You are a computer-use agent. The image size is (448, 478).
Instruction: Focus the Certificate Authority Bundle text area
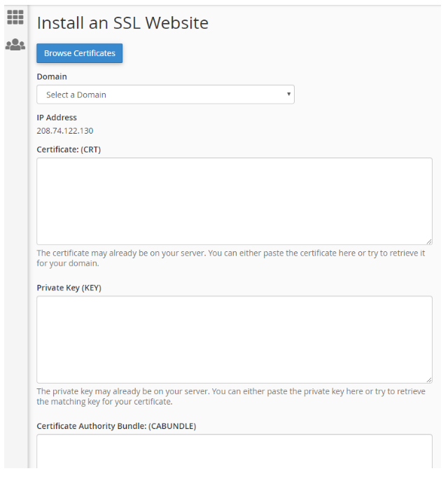tap(234, 451)
